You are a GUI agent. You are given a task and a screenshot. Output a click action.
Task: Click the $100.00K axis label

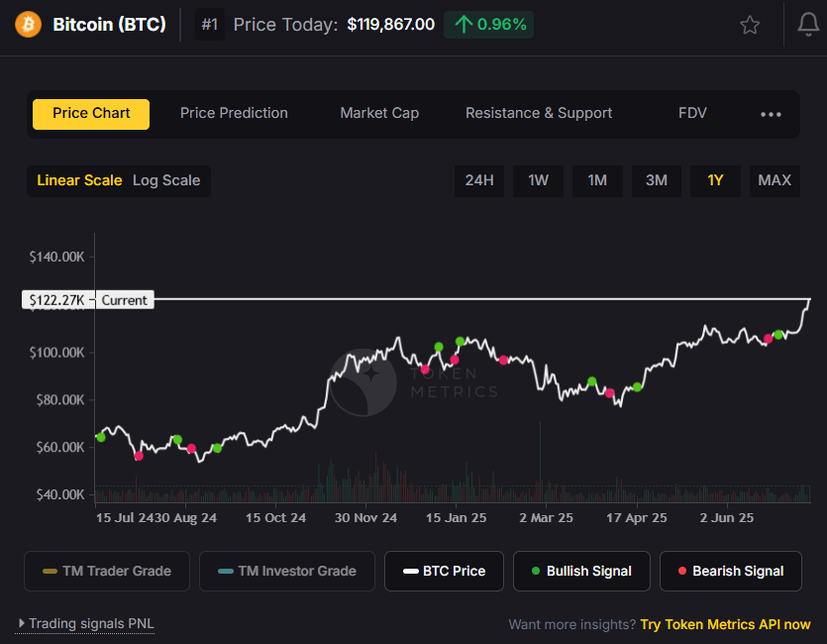[57, 353]
